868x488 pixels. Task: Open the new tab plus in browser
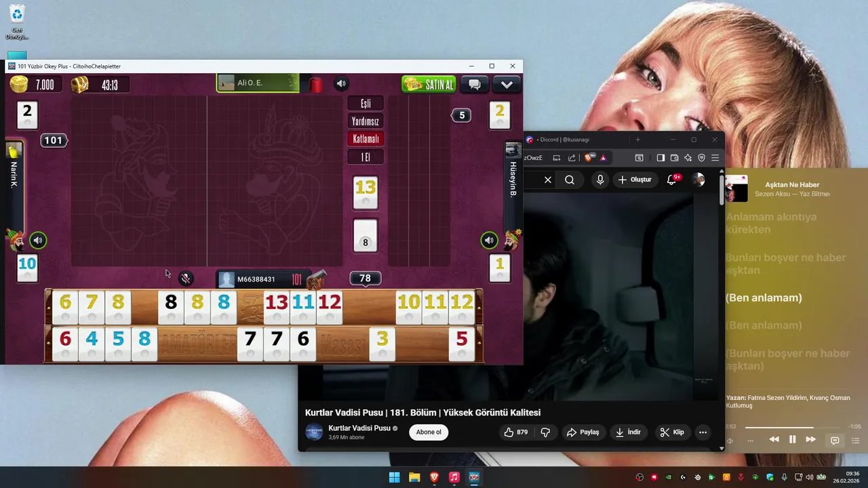(637, 140)
